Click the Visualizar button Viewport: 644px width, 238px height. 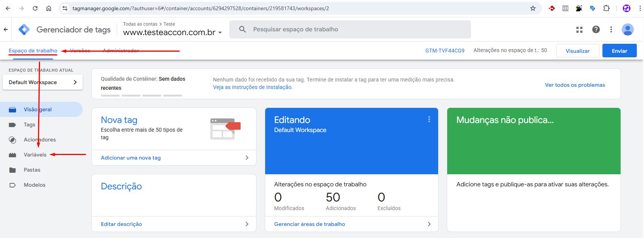[577, 51]
